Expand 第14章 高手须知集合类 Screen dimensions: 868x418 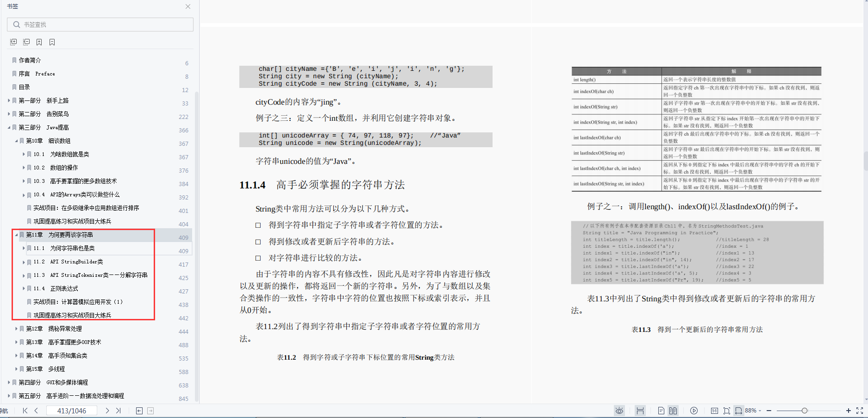pos(16,356)
